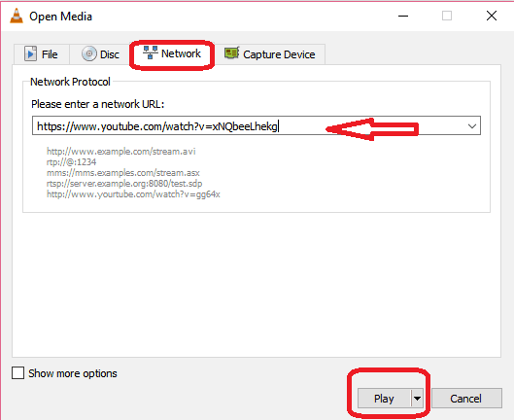Click the Cancel button
This screenshot has height=420, width=514.
click(x=466, y=399)
